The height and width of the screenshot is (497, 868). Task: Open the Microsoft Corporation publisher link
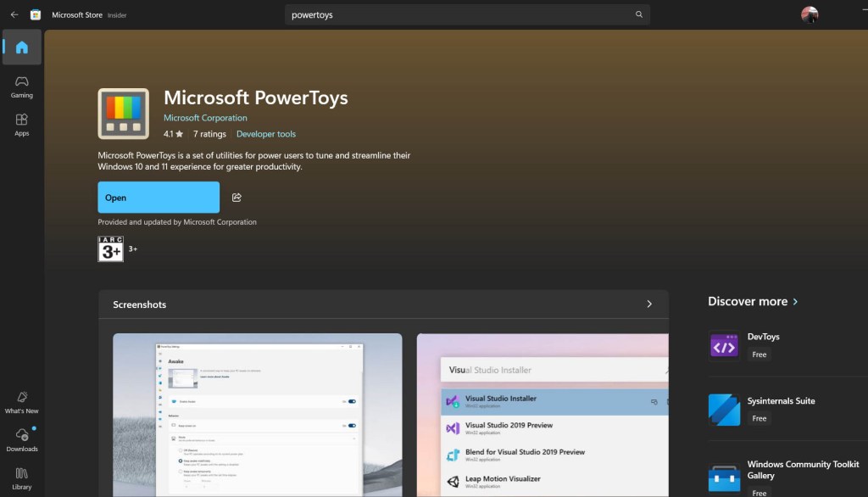205,117
